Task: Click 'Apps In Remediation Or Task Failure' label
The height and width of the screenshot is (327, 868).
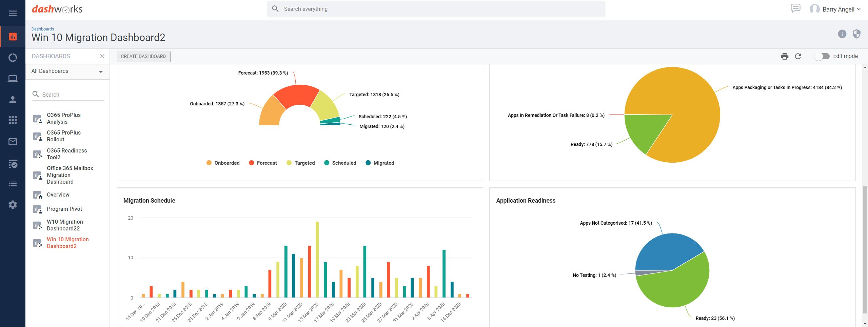Action: pos(556,115)
